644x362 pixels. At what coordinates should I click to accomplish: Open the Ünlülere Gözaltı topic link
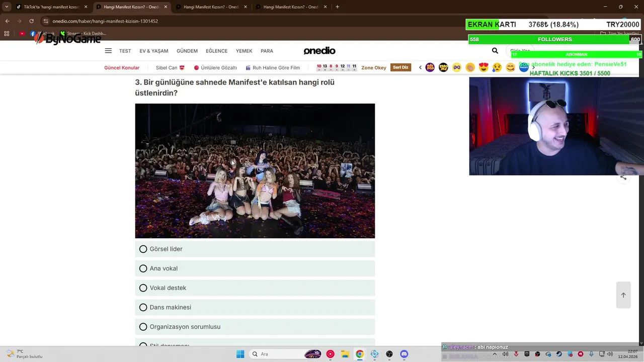pos(215,67)
